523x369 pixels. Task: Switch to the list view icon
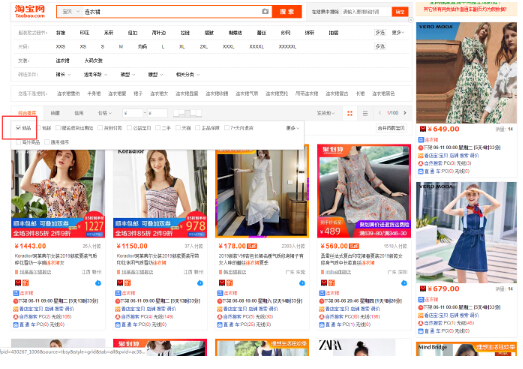pyautogui.click(x=365, y=113)
